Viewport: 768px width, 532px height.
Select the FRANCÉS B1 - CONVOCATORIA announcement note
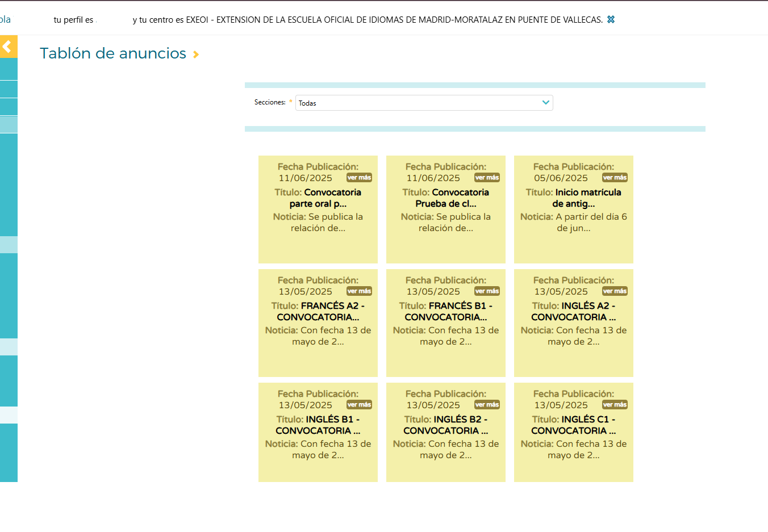(x=446, y=323)
